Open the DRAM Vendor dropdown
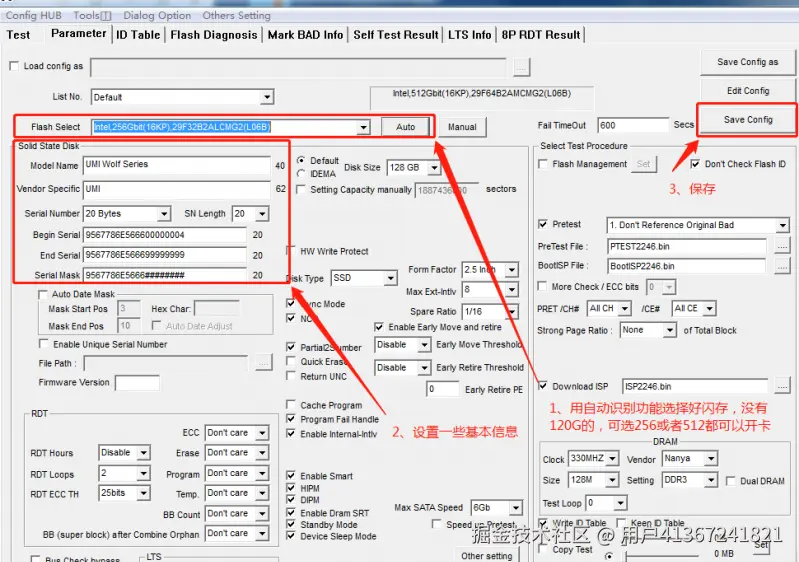799x562 pixels. [711, 459]
